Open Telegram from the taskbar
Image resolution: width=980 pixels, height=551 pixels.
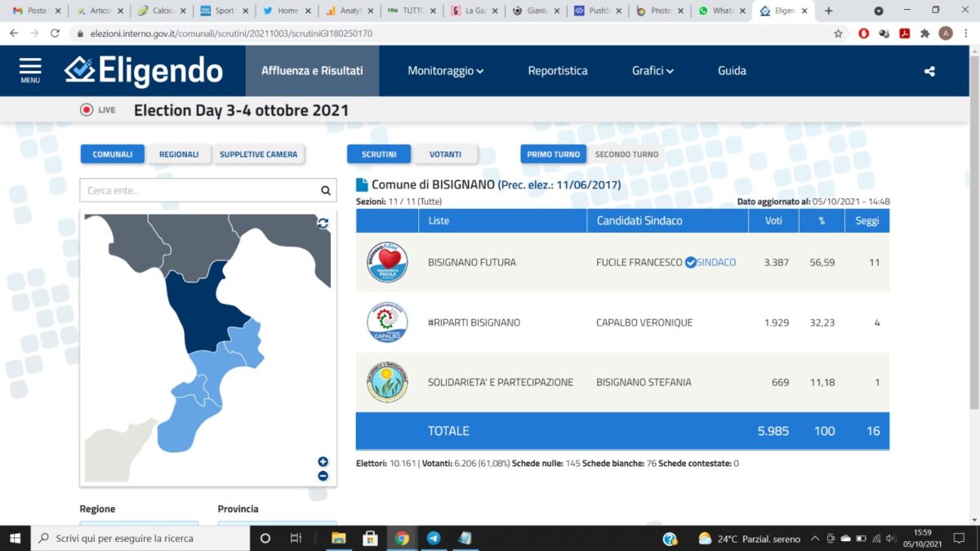(434, 539)
